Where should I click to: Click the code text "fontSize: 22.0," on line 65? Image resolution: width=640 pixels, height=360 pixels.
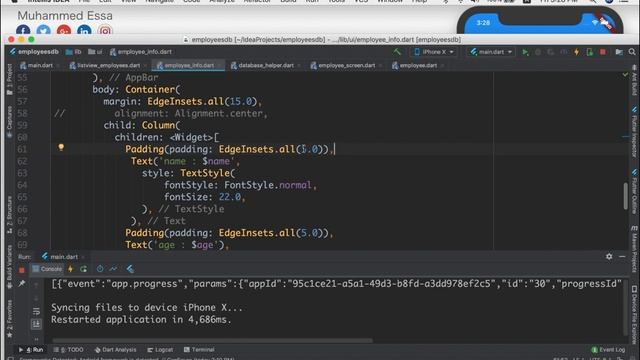pos(204,197)
